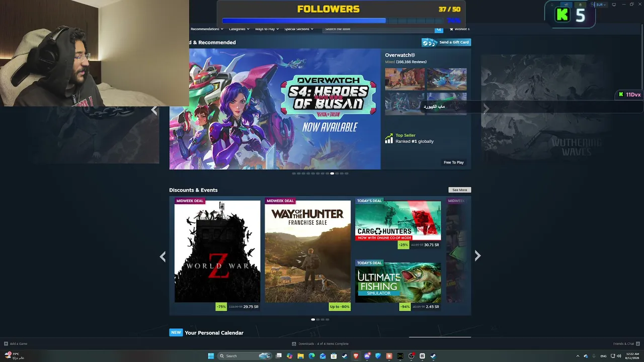Viewport: 644px width, 362px height.
Task: Click Cargo Hunters 30.71 SR price
Action: point(431,245)
